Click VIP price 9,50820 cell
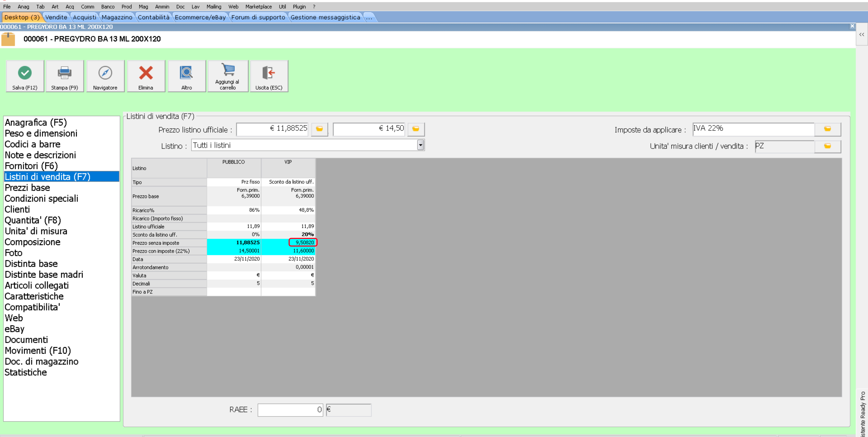 pyautogui.click(x=288, y=242)
